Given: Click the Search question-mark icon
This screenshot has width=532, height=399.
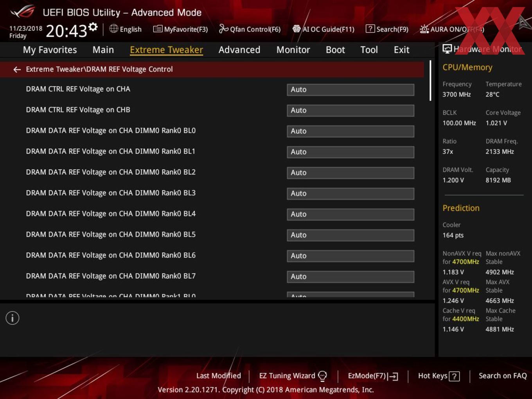Looking at the screenshot, I should [370, 29].
